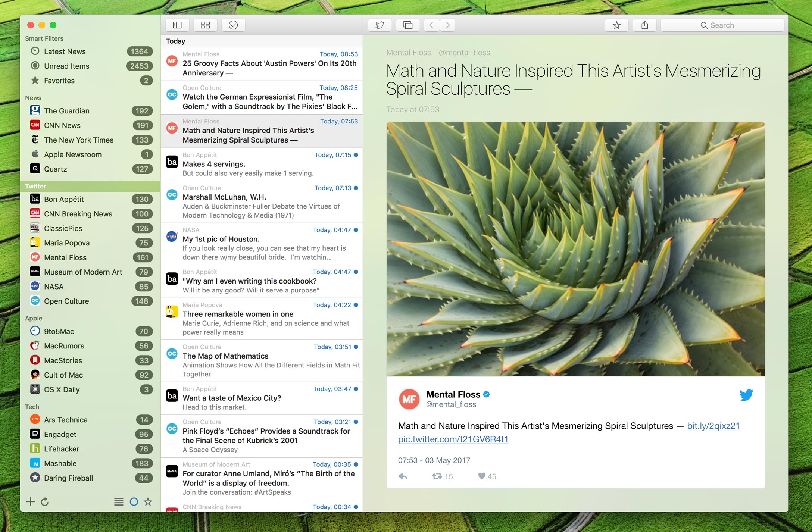Open The Guardian feed
Viewport: 812px width, 532px height.
click(x=90, y=111)
